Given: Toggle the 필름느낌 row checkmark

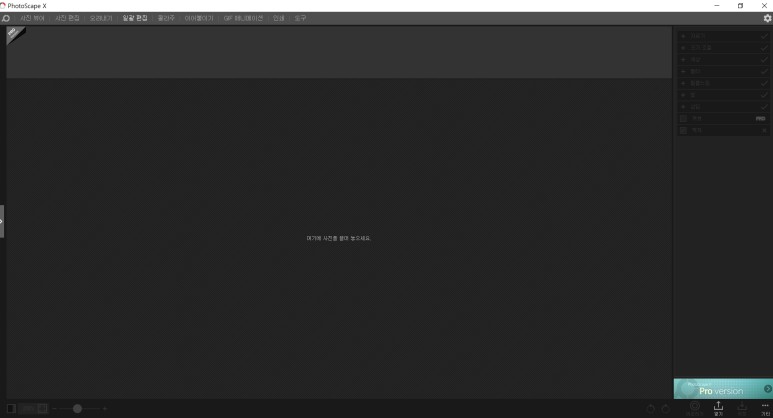Looking at the screenshot, I should point(764,83).
